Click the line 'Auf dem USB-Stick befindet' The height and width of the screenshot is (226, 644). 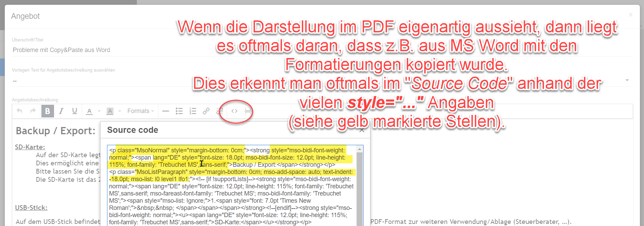click(58, 222)
